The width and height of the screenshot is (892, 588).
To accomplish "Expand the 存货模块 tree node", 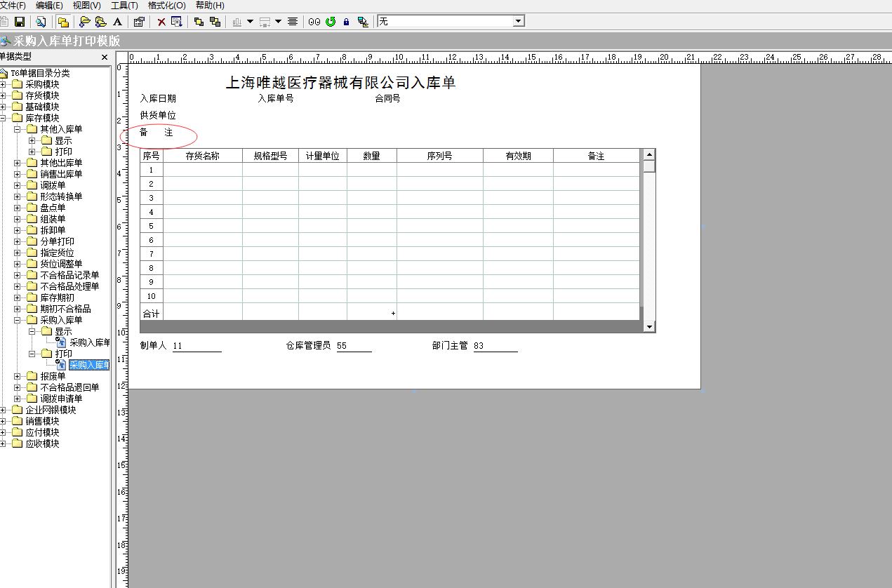I will pyautogui.click(x=4, y=95).
